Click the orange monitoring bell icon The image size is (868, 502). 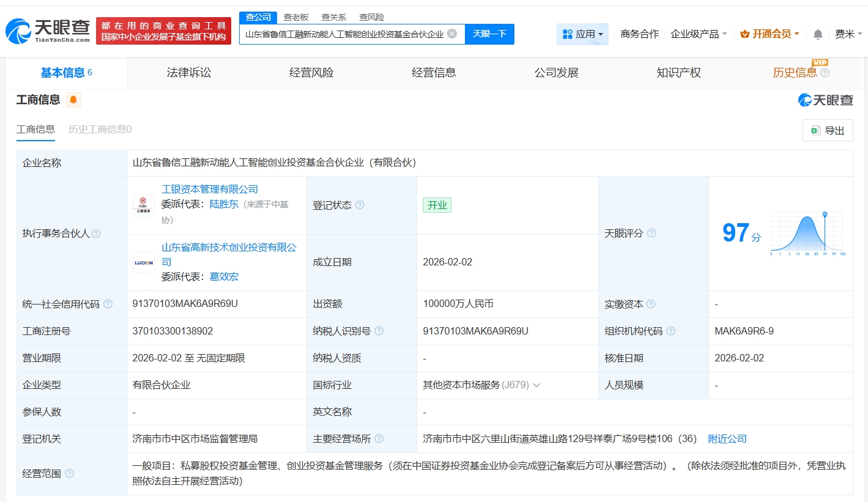(x=73, y=100)
